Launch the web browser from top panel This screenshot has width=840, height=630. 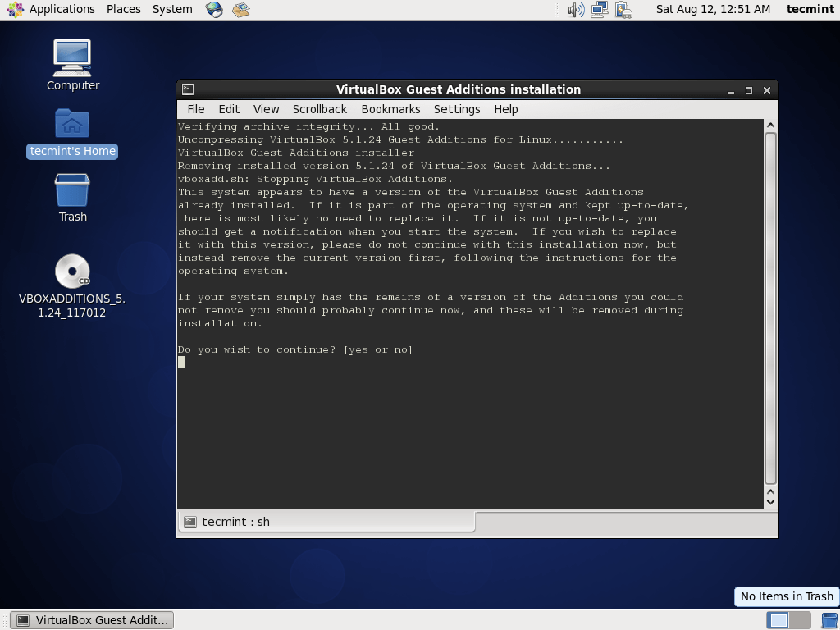click(214, 9)
